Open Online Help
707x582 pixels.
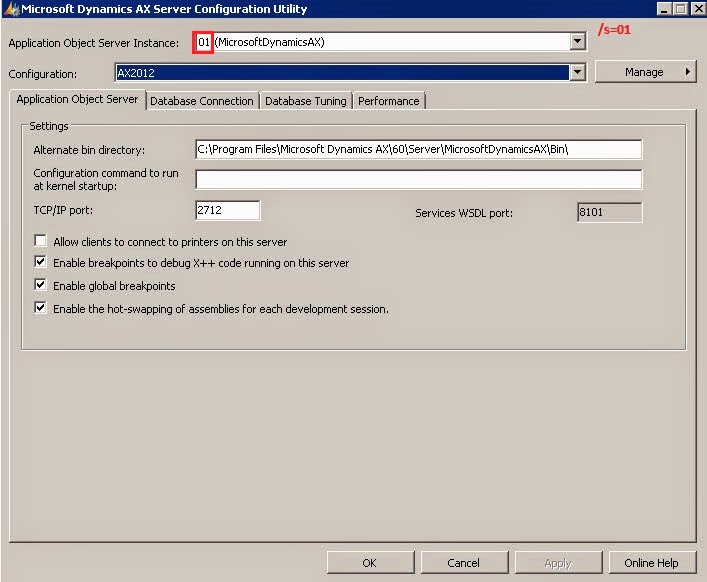[x=652, y=563]
